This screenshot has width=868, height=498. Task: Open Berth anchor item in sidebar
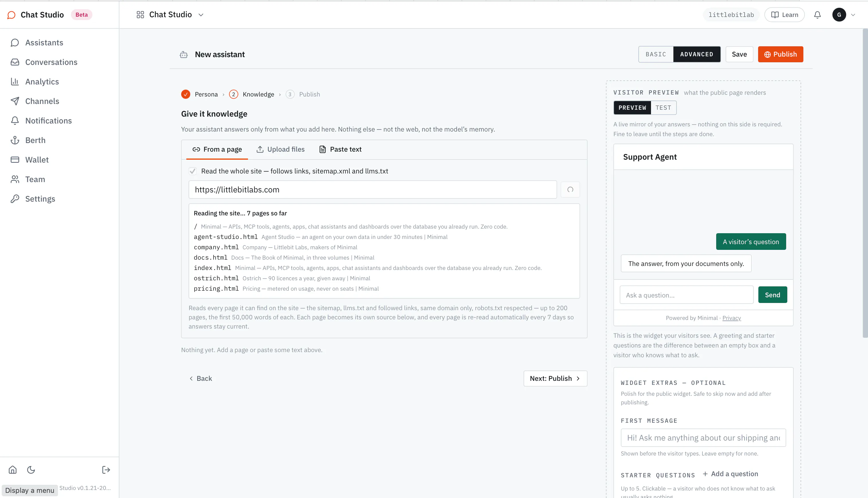[28, 140]
